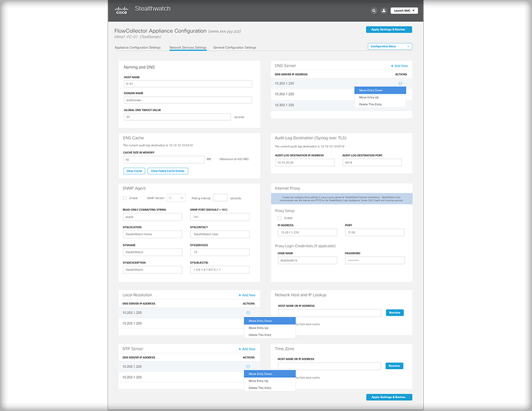This screenshot has width=532, height=411.
Task: Click Add New in Local Resolution panel
Action: (247, 295)
